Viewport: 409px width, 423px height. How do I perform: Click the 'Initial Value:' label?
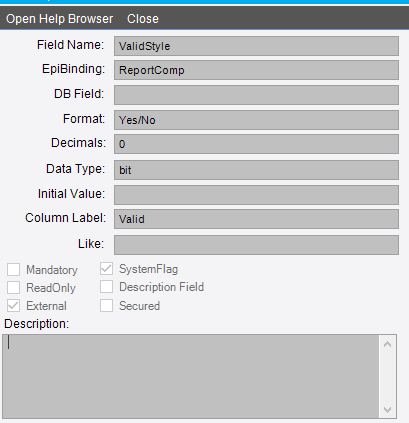click(71, 194)
